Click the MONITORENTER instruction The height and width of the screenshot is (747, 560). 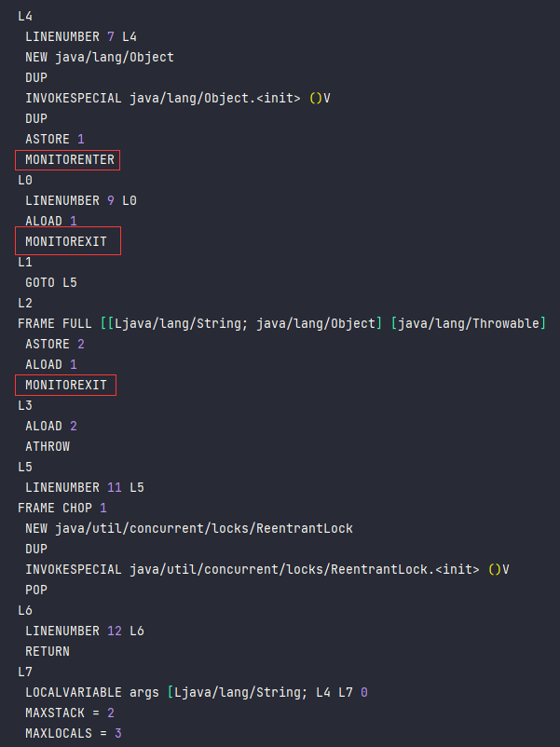(x=70, y=159)
